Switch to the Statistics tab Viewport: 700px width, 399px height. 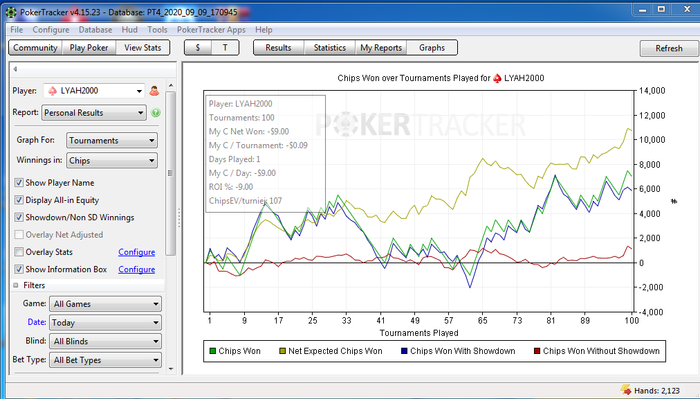329,48
